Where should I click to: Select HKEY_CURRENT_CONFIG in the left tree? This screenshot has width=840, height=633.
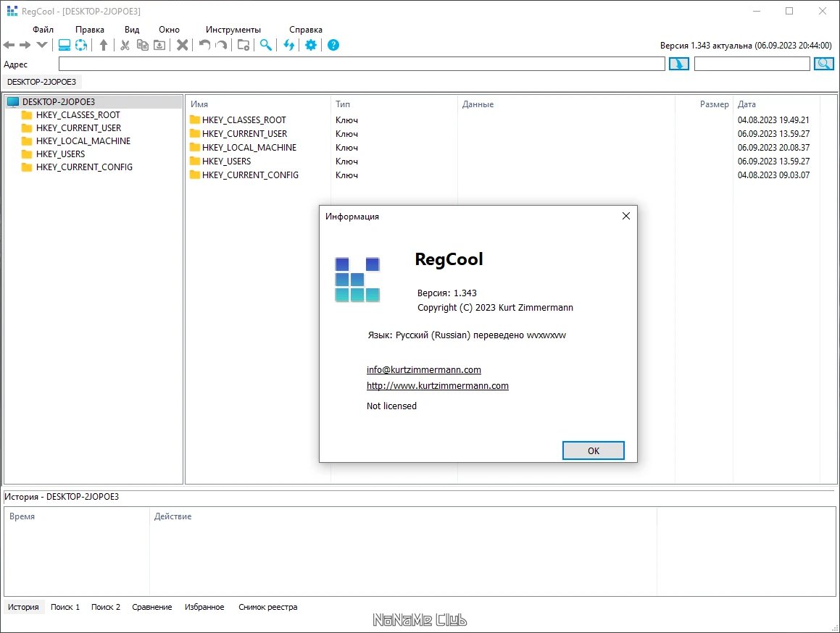click(84, 167)
